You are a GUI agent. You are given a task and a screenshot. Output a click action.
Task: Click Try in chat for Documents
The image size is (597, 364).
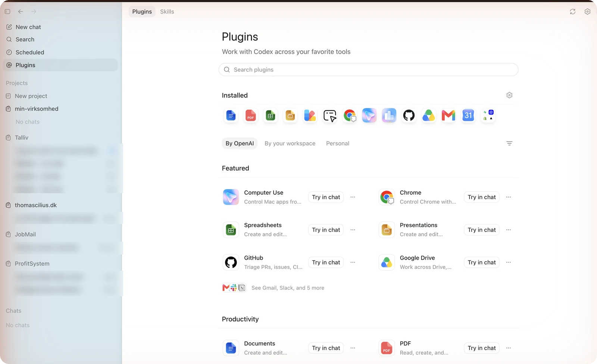[x=326, y=348]
